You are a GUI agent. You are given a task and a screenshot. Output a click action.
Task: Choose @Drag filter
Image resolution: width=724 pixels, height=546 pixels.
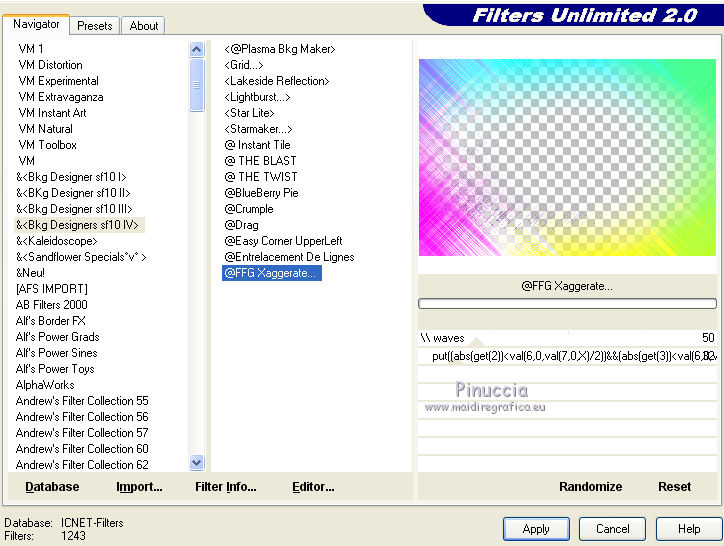point(241,225)
